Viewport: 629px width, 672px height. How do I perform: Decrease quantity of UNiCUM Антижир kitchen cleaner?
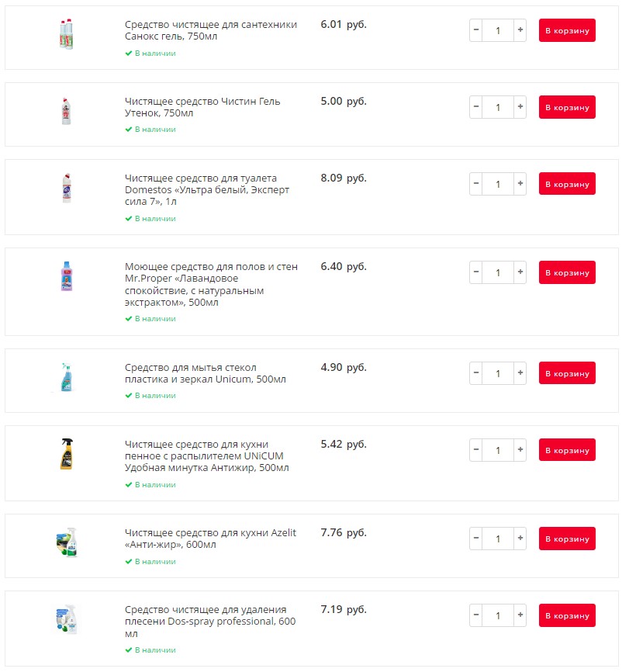coord(476,449)
